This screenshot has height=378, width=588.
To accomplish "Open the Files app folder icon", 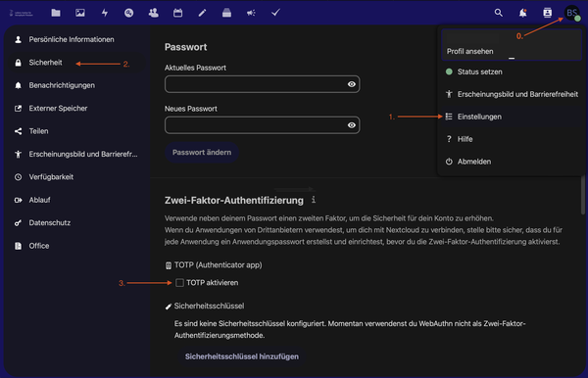I will [56, 13].
